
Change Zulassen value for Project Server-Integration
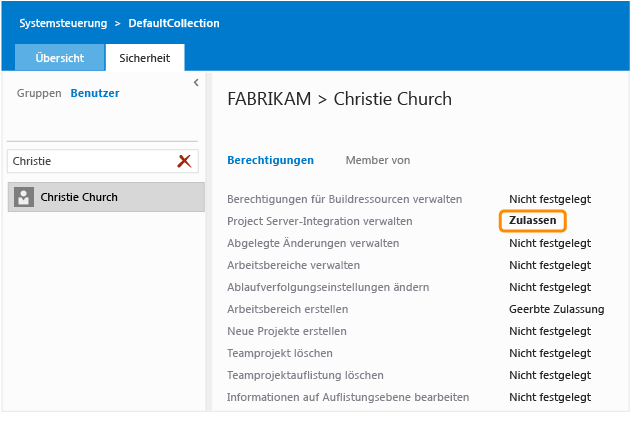pyautogui.click(x=532, y=220)
